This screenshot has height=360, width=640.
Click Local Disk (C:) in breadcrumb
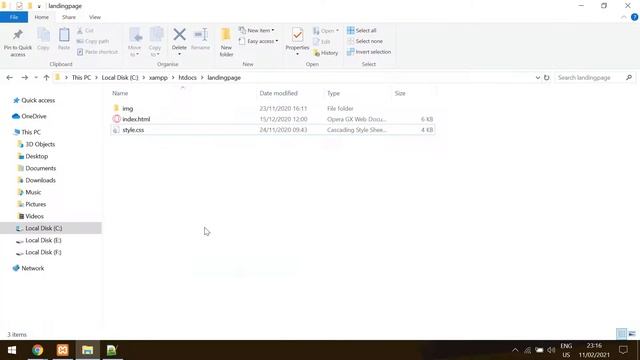(x=120, y=78)
